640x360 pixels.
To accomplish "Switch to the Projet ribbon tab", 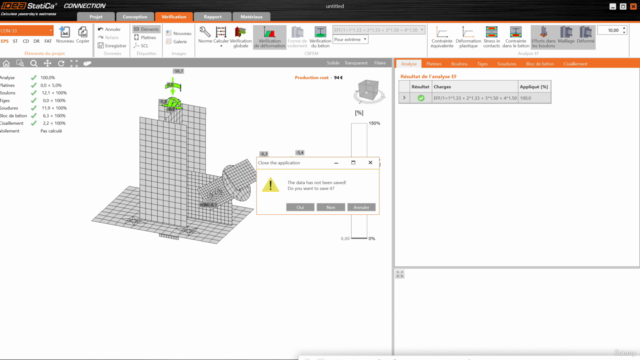I will 96,17.
